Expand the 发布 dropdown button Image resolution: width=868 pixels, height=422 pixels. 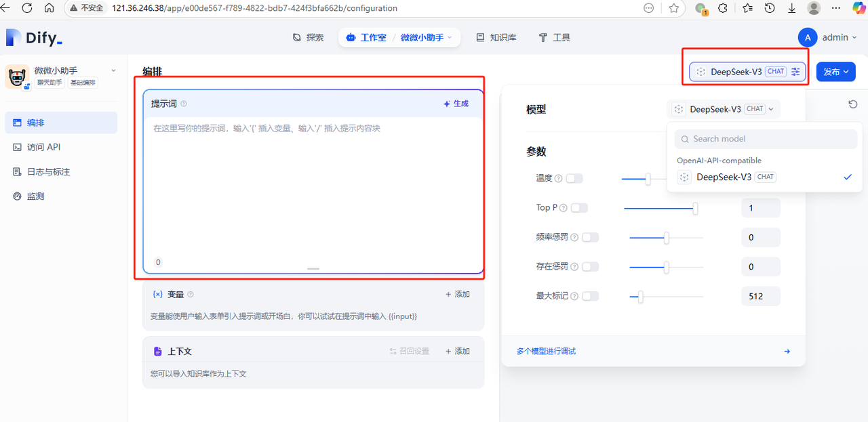(835, 72)
